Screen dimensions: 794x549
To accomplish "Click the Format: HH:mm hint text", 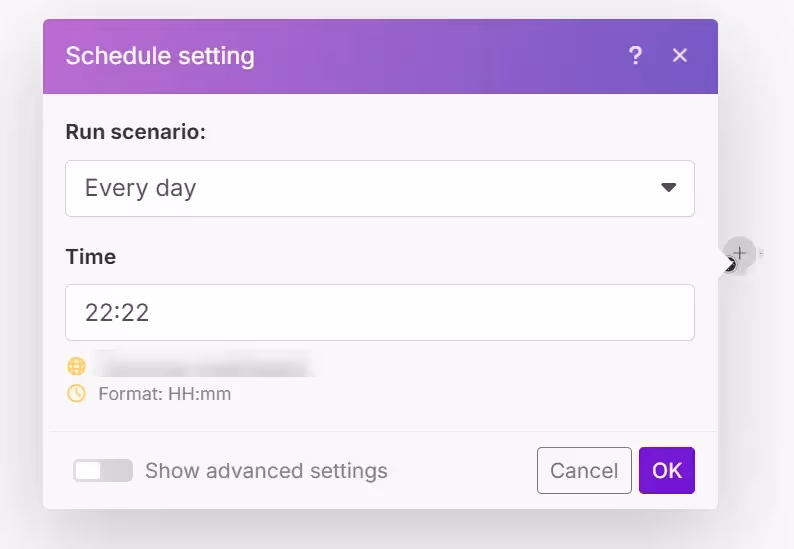I will [165, 394].
